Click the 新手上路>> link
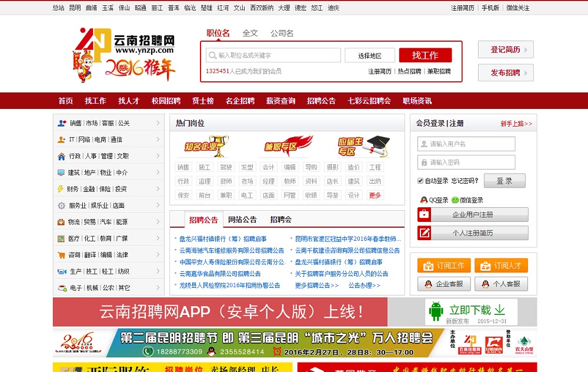588x372 pixels. click(x=516, y=124)
